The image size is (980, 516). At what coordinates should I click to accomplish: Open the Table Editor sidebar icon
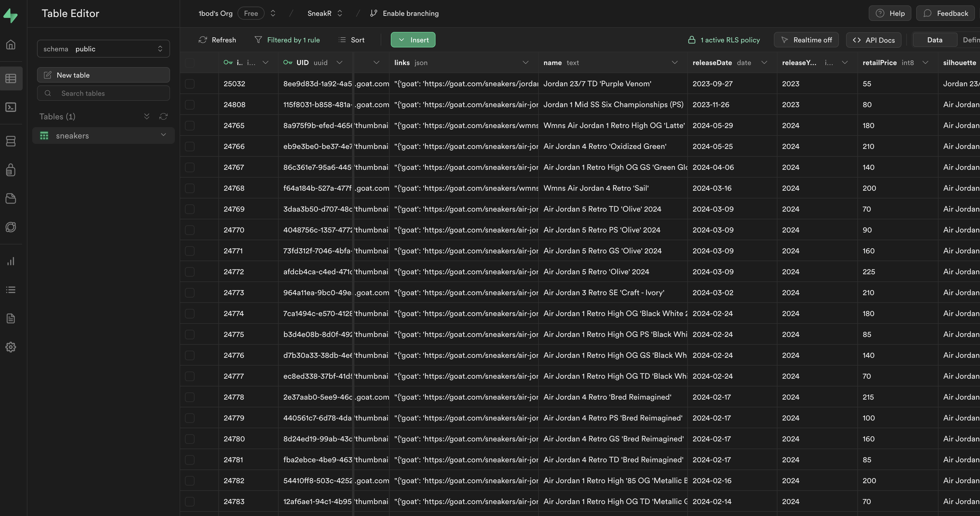click(11, 78)
